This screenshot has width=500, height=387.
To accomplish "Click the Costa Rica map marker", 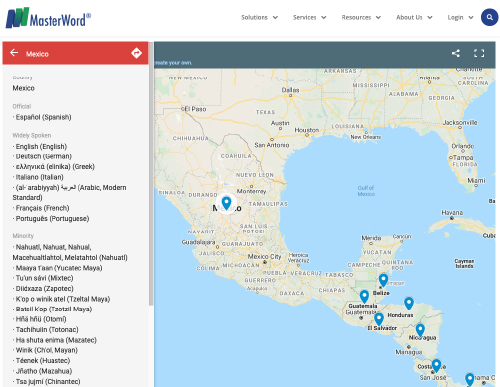I will tap(436, 366).
